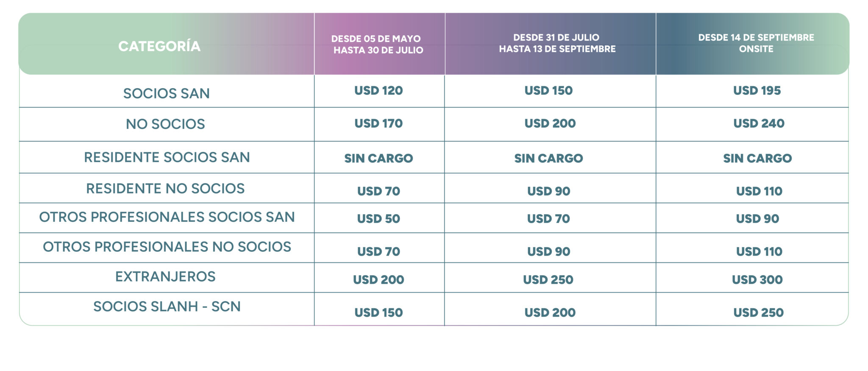868x371 pixels.
Task: Select the USD 195 onsite price
Action: point(757,90)
